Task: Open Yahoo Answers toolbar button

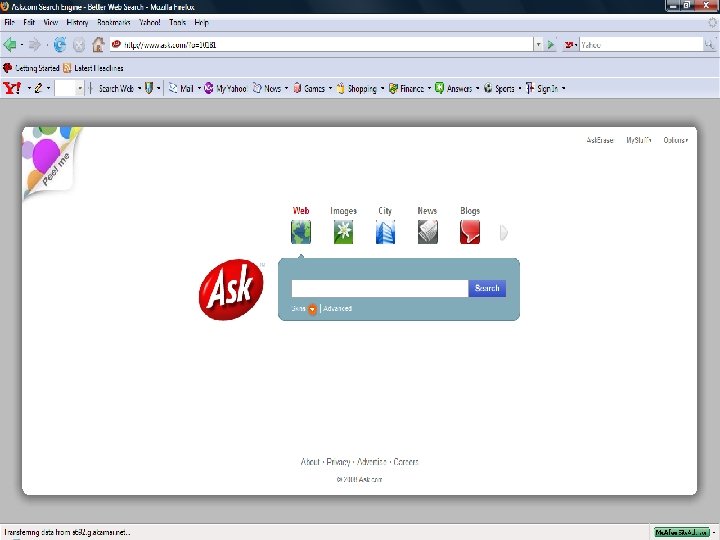Action: [454, 88]
